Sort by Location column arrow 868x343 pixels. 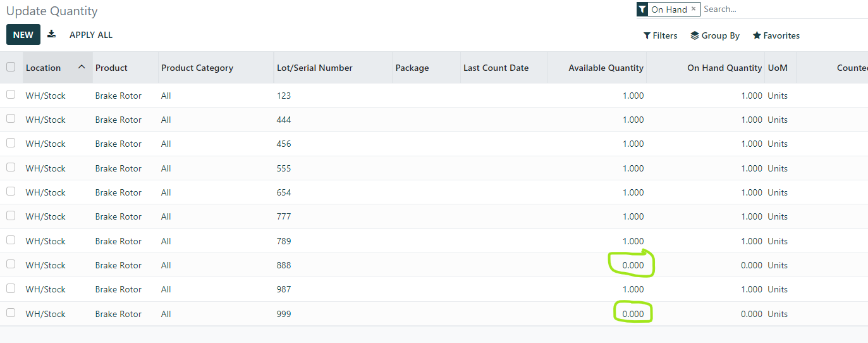pyautogui.click(x=82, y=67)
